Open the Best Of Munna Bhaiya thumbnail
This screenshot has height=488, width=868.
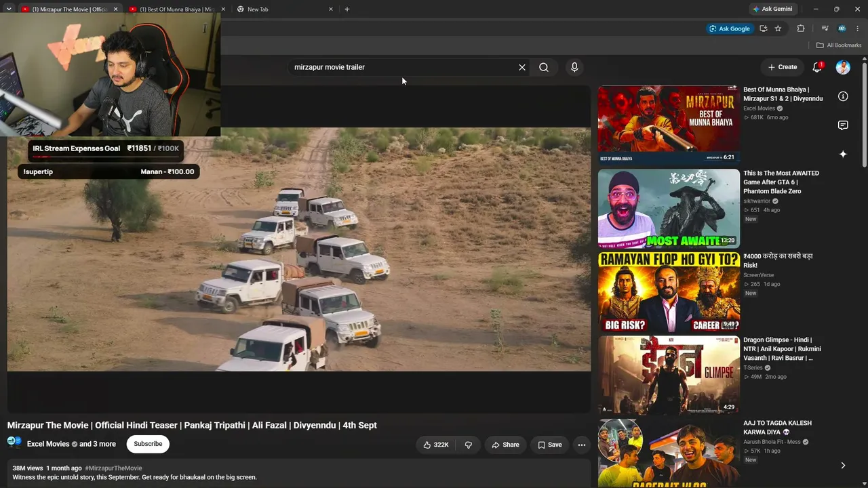(669, 125)
